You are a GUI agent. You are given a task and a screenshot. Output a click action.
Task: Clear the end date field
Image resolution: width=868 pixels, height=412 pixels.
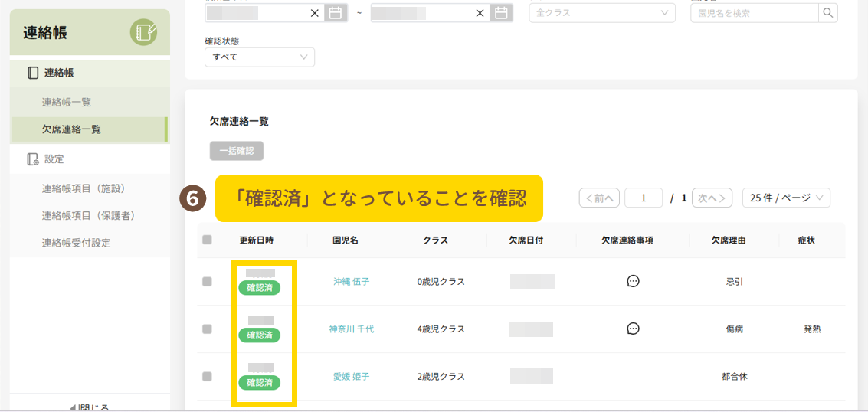tap(480, 13)
